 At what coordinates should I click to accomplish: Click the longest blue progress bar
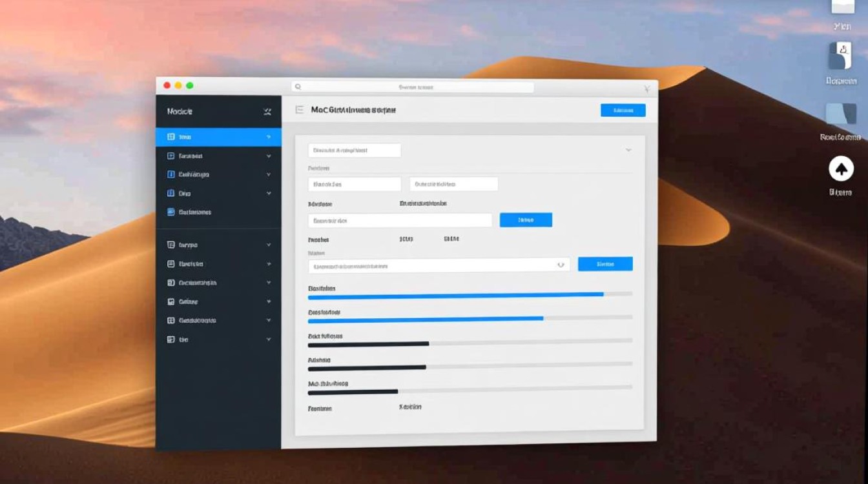[455, 294]
